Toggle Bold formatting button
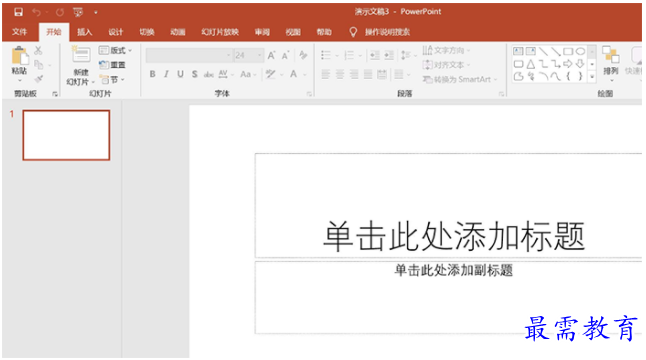Screen dimensions: 646x360 point(152,74)
